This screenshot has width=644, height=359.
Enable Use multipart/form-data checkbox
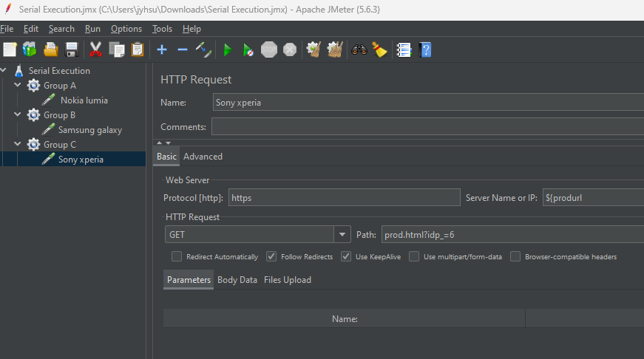414,256
